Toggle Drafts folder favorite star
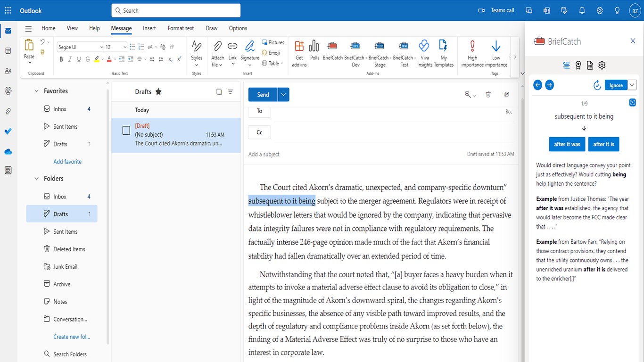Screen dimensions: 644x362 [x=158, y=91]
